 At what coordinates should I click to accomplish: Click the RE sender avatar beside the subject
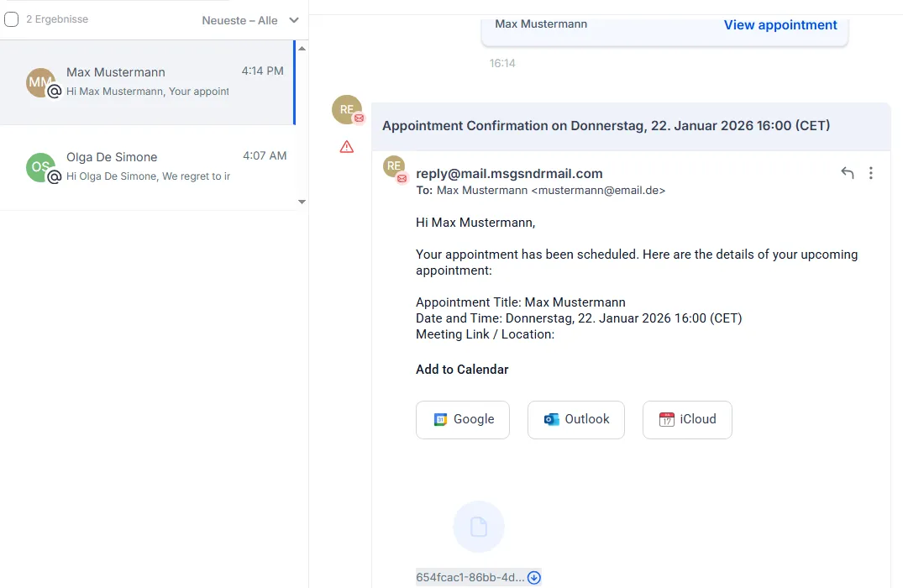pyautogui.click(x=347, y=109)
